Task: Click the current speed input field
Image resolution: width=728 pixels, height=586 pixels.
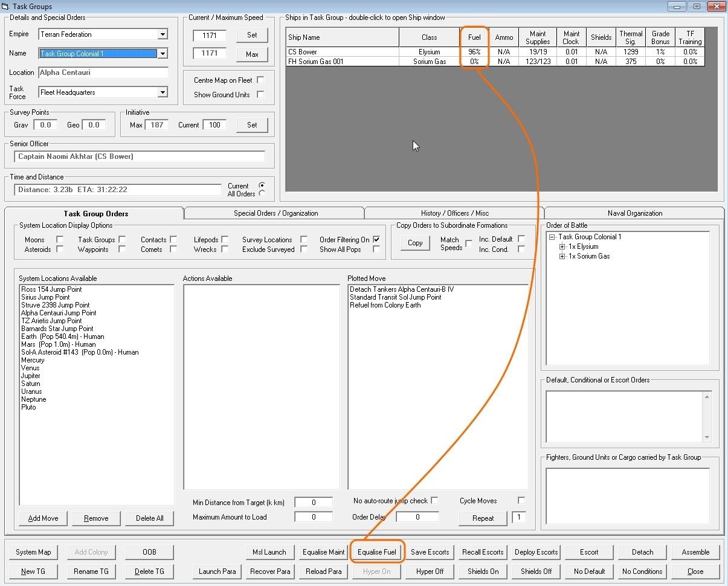Action: point(210,35)
